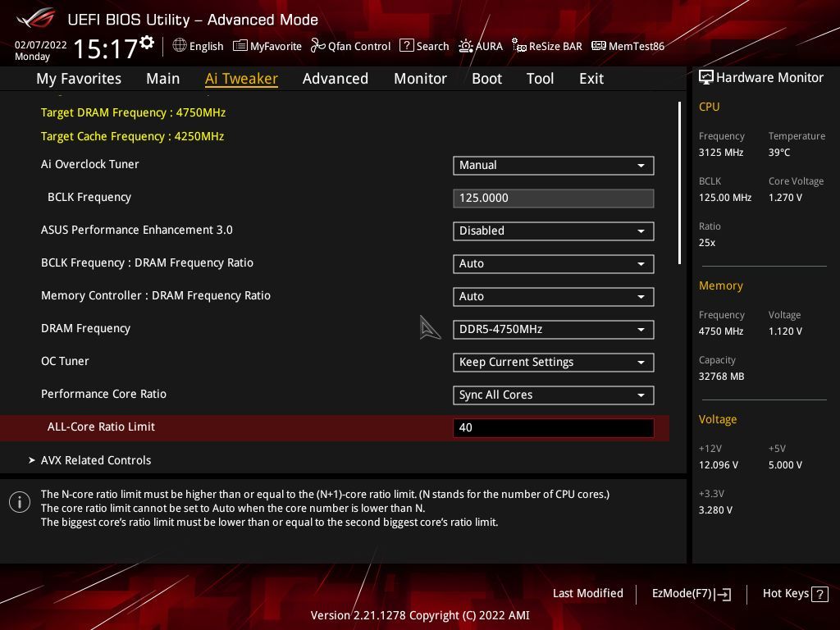Click the date 02/07/2022 text
The image size is (840, 630).
41,45
